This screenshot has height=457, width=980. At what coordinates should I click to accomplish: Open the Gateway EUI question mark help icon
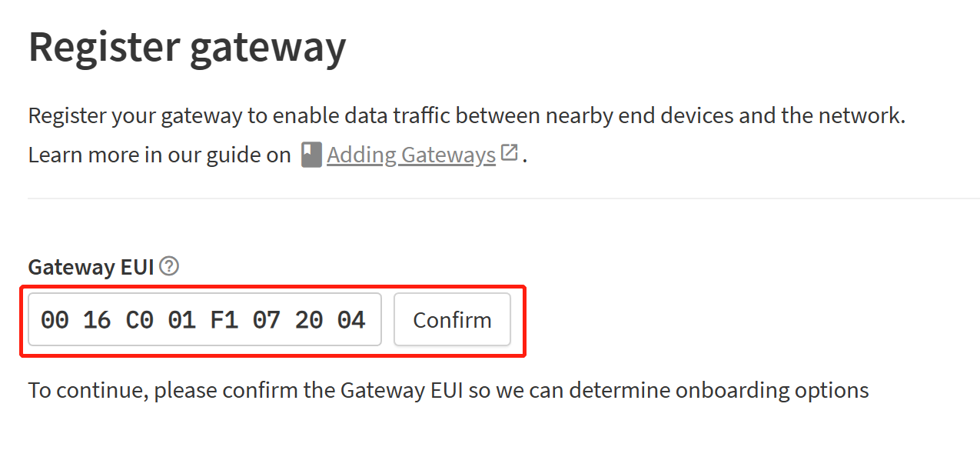(170, 266)
